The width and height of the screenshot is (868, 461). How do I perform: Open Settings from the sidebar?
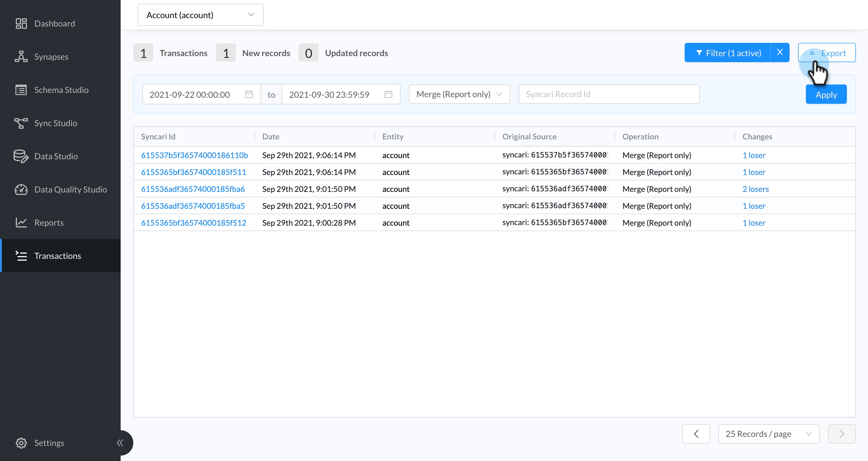coord(49,443)
